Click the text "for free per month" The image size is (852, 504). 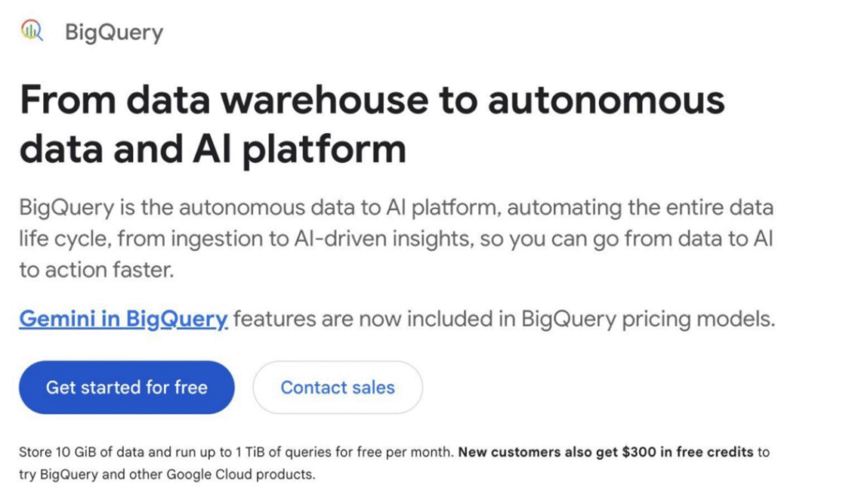(402, 453)
